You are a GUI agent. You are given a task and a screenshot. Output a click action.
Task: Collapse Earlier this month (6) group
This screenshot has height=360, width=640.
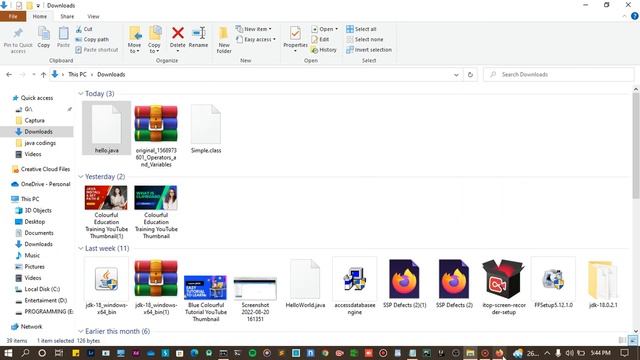tap(81, 331)
